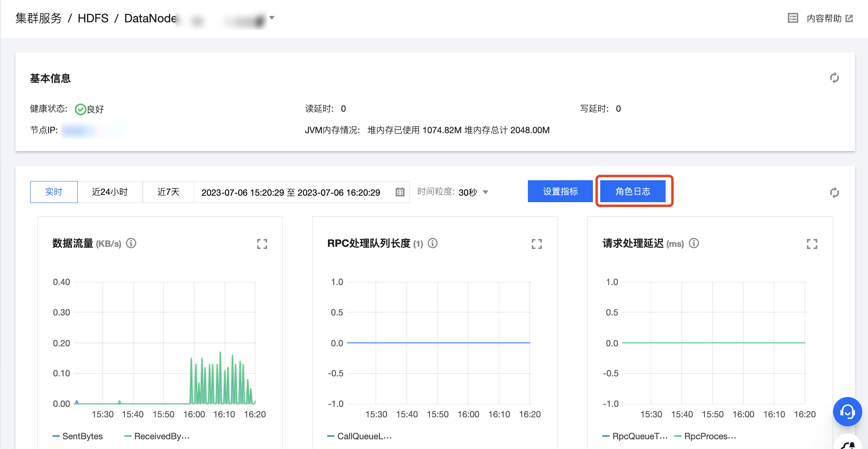The width and height of the screenshot is (868, 449).
Task: Switch to the 近7天 time range
Action: click(x=168, y=192)
